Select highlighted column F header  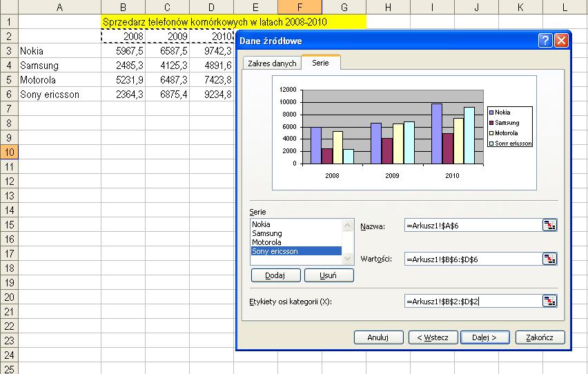click(300, 7)
